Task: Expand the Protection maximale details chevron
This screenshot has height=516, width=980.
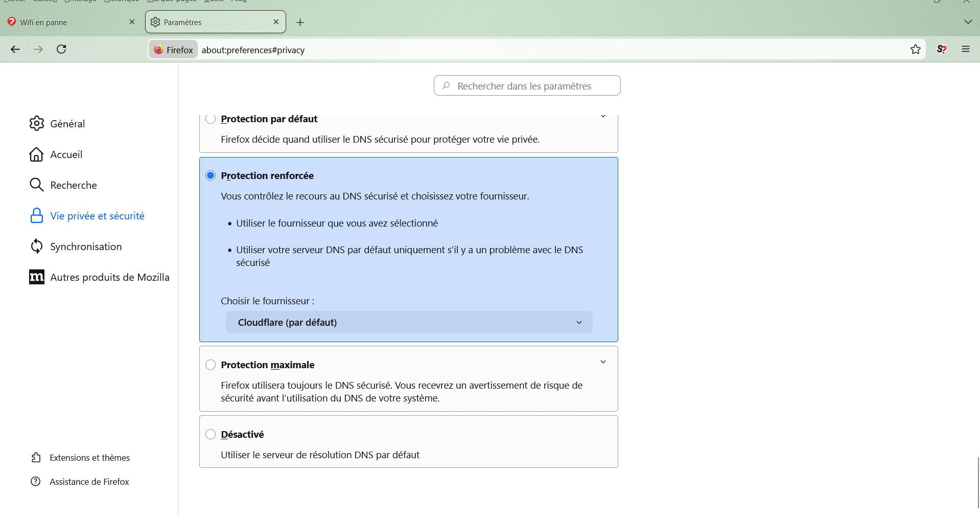Action: point(603,362)
